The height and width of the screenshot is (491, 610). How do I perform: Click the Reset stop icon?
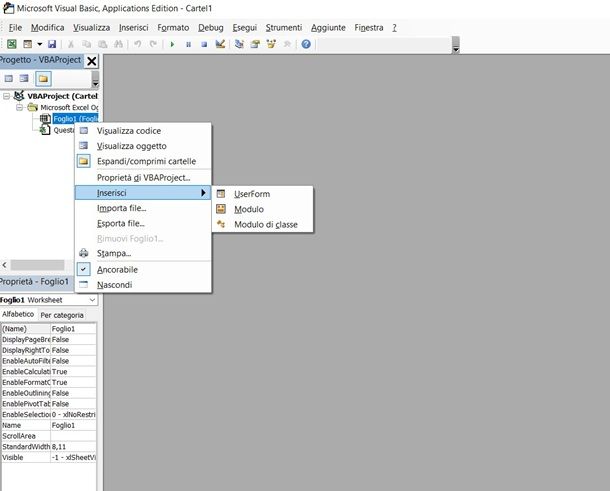(x=204, y=44)
